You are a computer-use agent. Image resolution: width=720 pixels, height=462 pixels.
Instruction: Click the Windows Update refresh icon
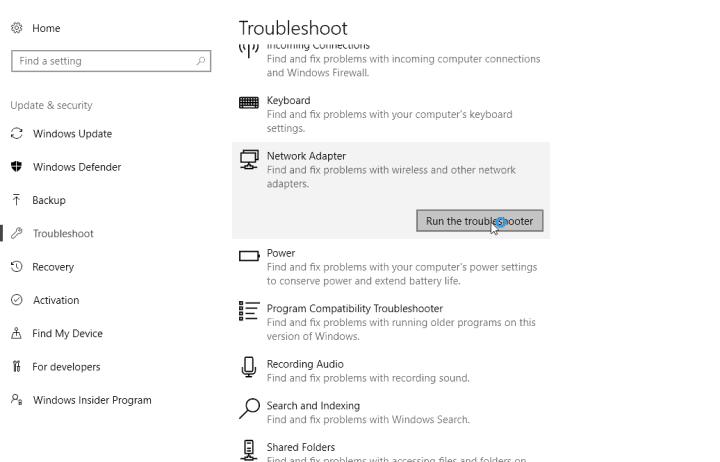pyautogui.click(x=16, y=134)
